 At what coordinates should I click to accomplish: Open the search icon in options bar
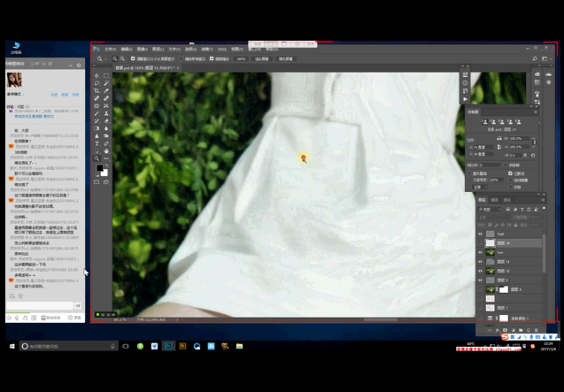[x=535, y=58]
